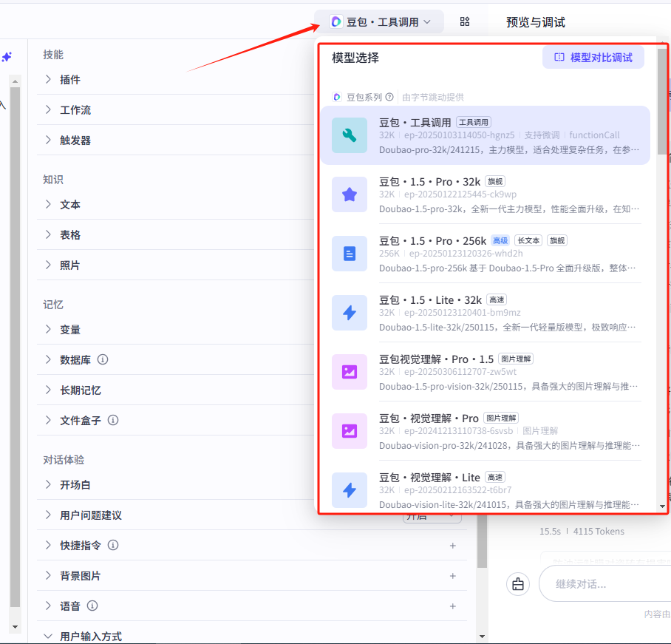Click the model list scrollbar down arrow

(x=662, y=506)
